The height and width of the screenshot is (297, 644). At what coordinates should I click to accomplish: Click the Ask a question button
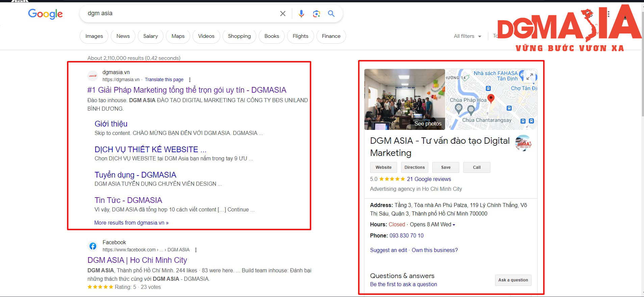(x=513, y=280)
